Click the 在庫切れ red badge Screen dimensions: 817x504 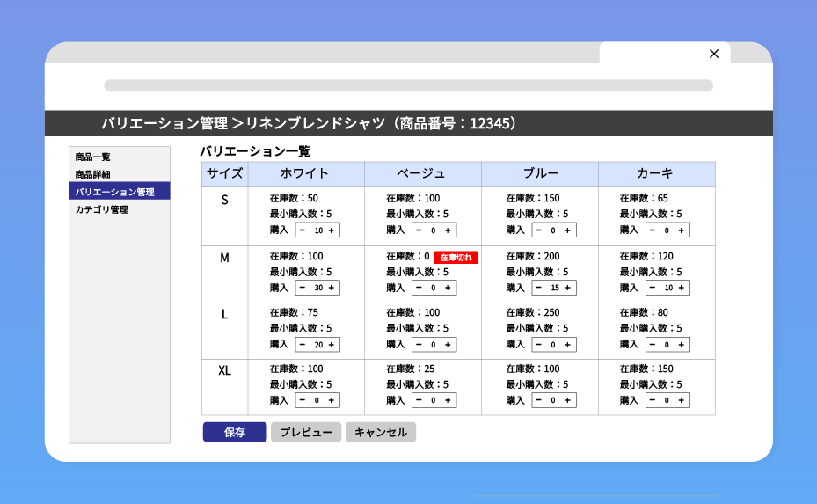pyautogui.click(x=456, y=258)
